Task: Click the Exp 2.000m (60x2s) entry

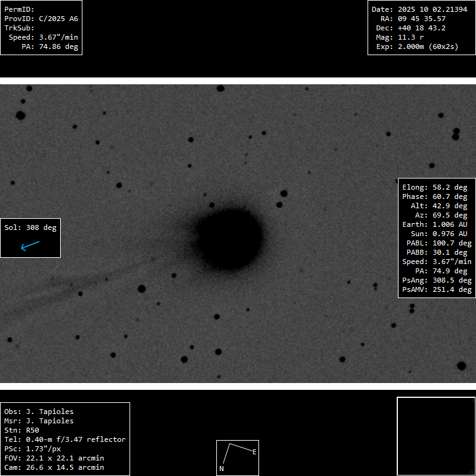Action: 415,46
